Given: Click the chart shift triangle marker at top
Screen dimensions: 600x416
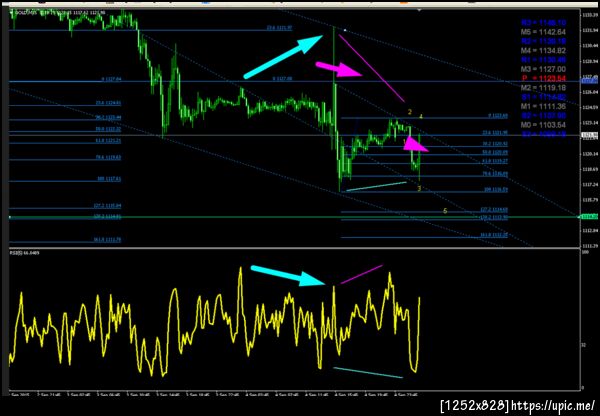Looking at the screenshot, I should point(420,10).
